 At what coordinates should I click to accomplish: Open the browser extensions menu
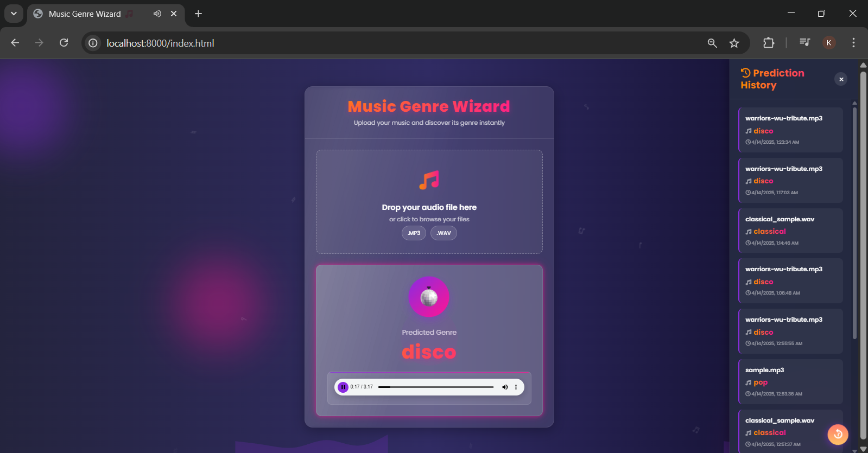(769, 43)
